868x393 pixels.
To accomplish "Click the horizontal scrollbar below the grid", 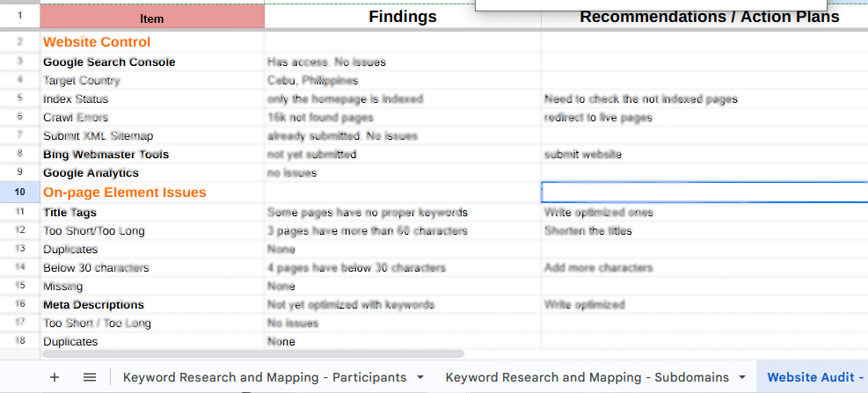I will [253, 353].
